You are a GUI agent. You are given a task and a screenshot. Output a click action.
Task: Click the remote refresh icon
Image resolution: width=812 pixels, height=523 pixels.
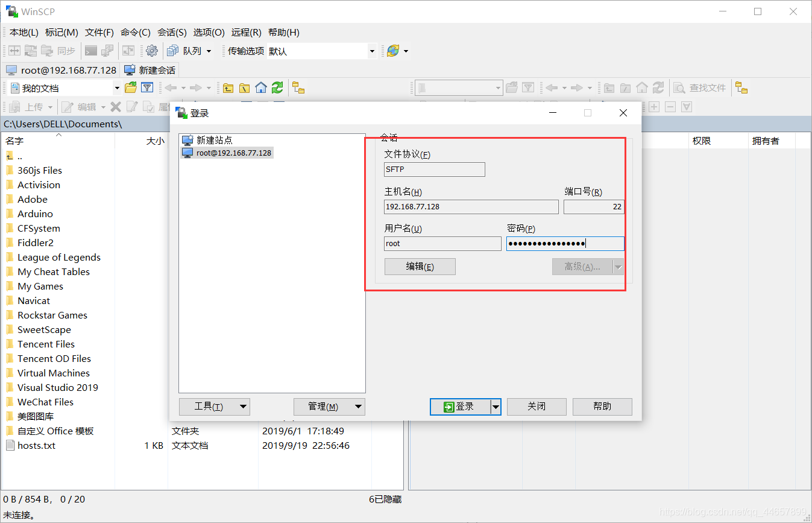pyautogui.click(x=658, y=88)
